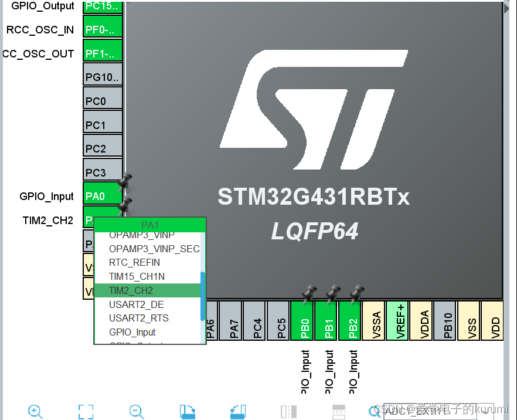Viewport: 517px width, 420px height.
Task: Select the green PB2 pin
Action: [x=349, y=320]
